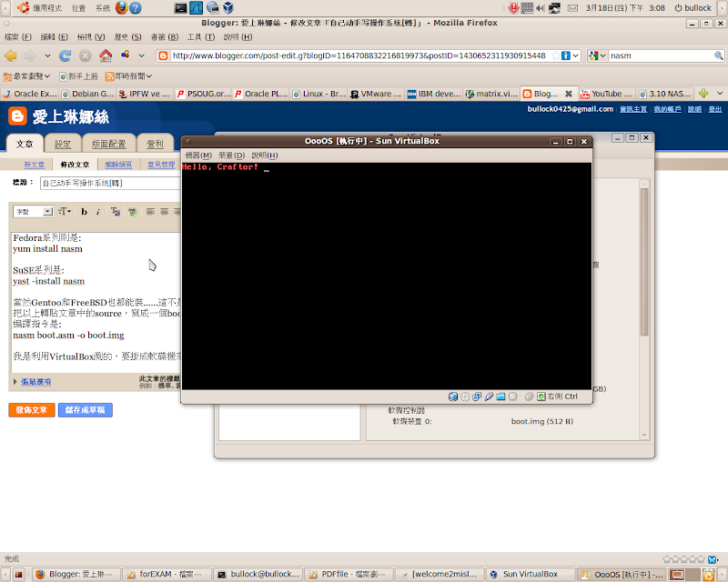Open VirtualBox Machine menu

click(x=198, y=155)
